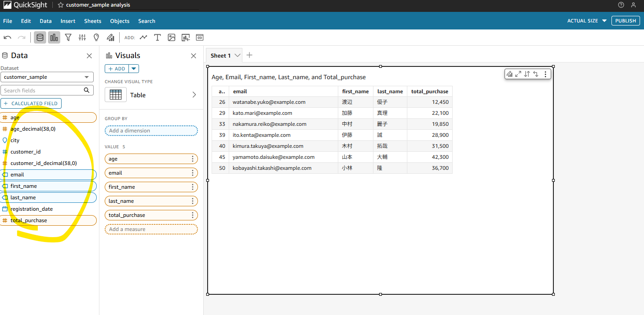Close the Visuals pane
Screen dimensions: 644x315
click(x=193, y=56)
